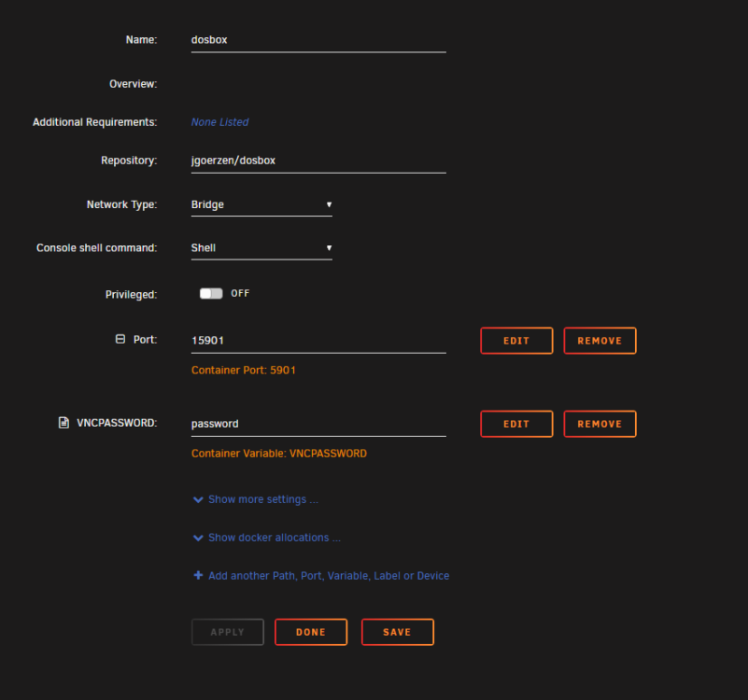
Task: Click the OFF text next to Privileged switch
Action: click(240, 293)
